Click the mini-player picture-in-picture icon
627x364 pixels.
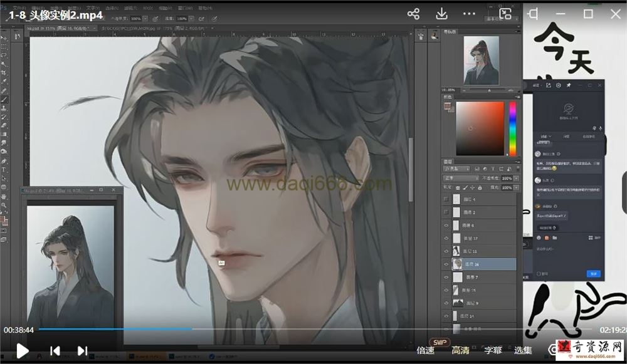pos(505,14)
